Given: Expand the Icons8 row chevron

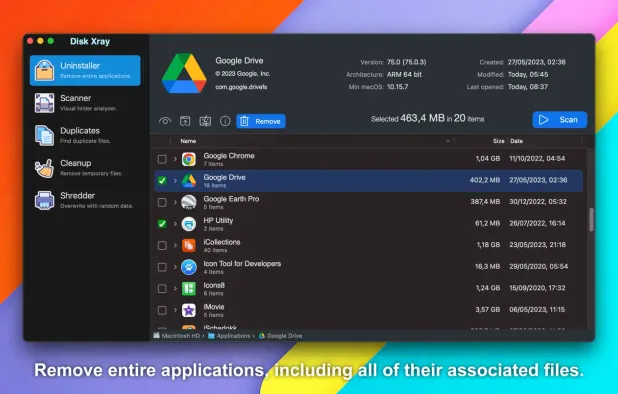Looking at the screenshot, I should [x=175, y=289].
